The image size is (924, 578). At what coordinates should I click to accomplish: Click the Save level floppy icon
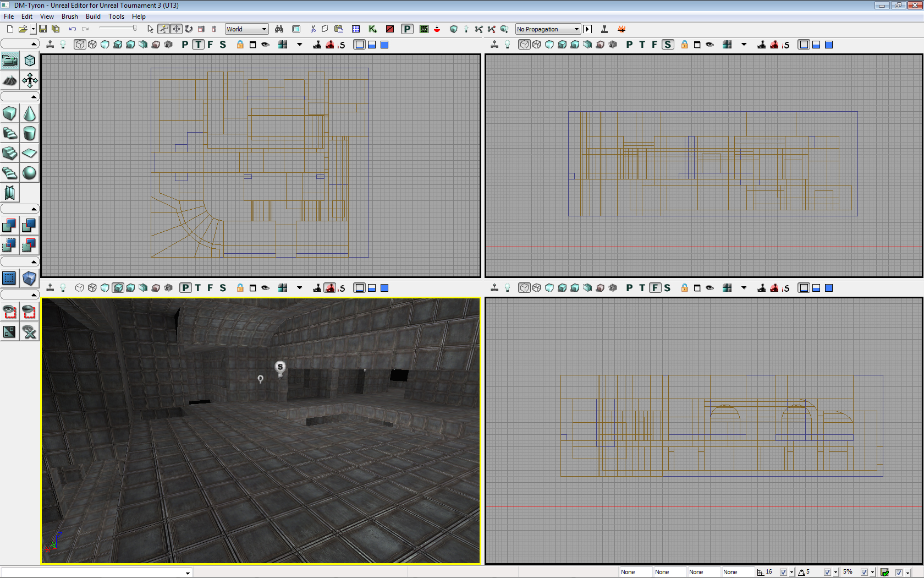click(x=43, y=29)
